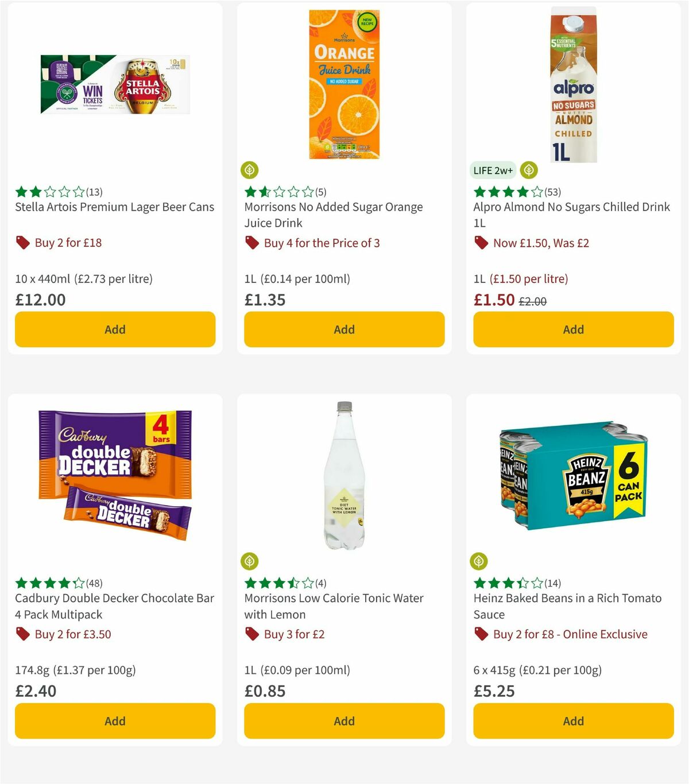
Task: Add Stella Artois Premium Lager to basket
Action: click(x=115, y=329)
